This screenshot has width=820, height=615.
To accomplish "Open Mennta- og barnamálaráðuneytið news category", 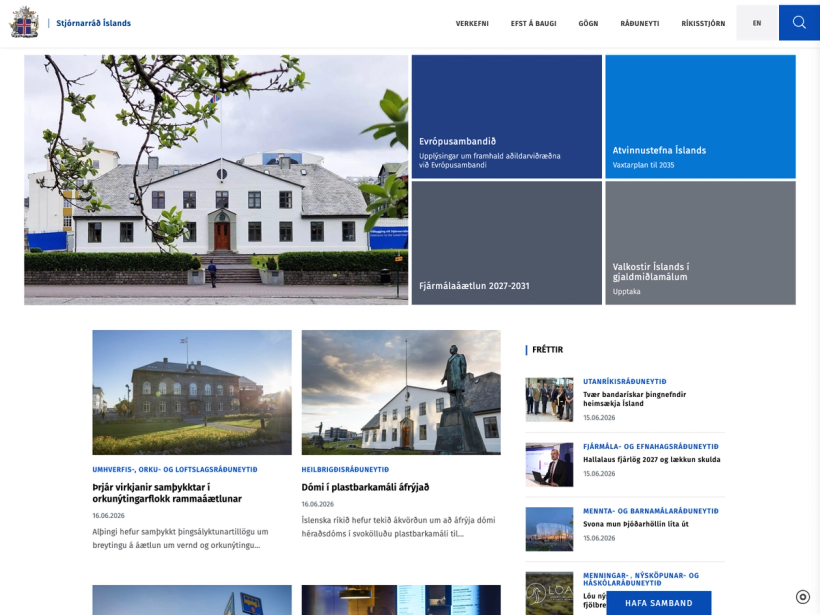I will [651, 511].
